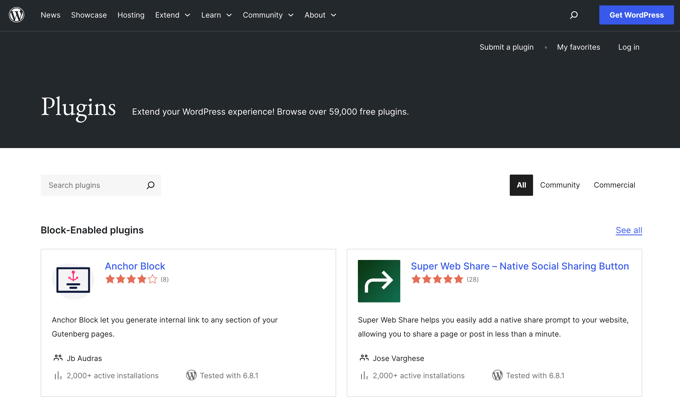Click the WordPress logo in header
Image resolution: width=680 pixels, height=399 pixels.
coord(16,15)
